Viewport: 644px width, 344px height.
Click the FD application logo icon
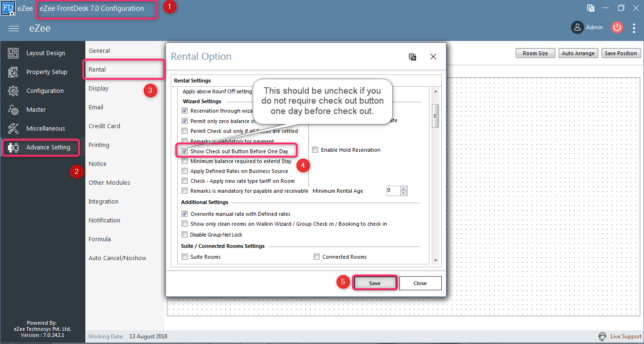pos(8,8)
